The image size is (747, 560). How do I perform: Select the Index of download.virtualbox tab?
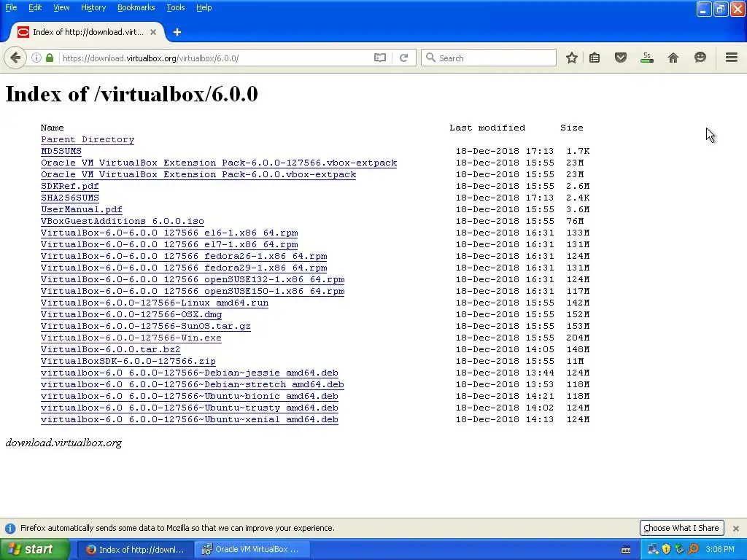[86, 32]
